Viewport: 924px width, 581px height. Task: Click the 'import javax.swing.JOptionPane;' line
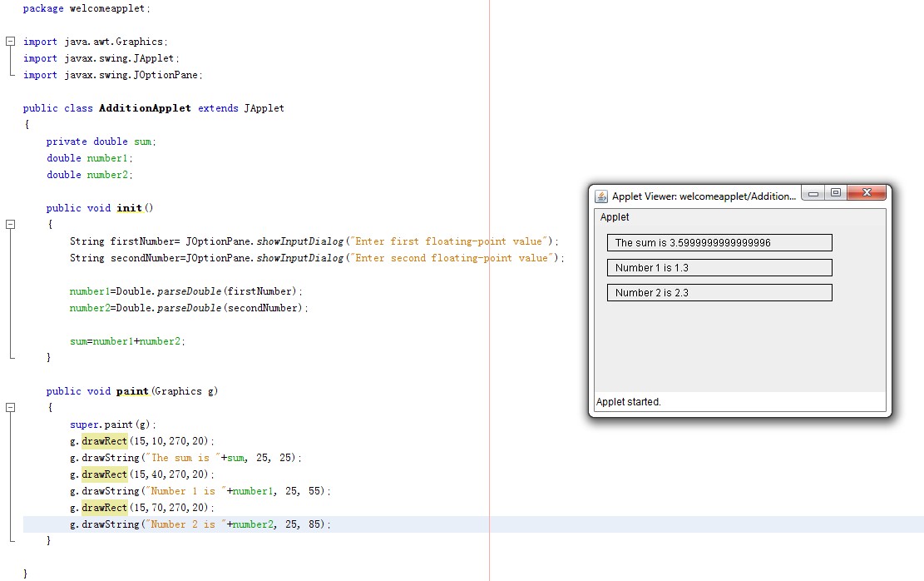[112, 75]
